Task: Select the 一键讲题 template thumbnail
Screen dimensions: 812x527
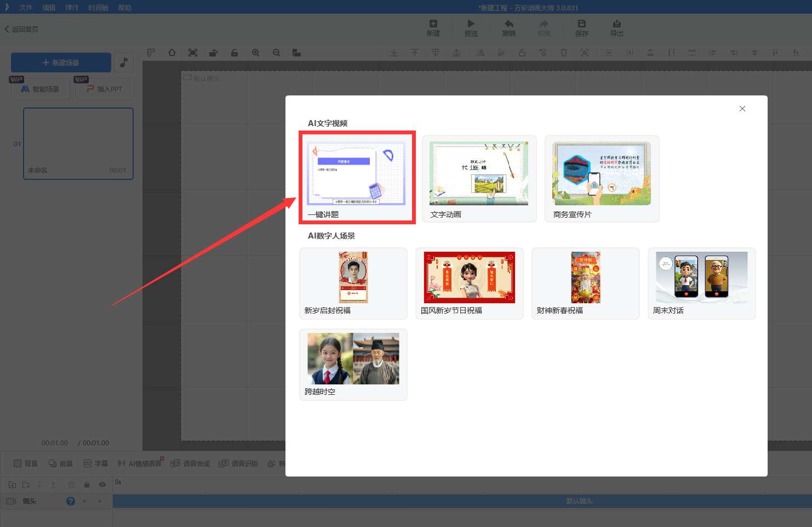Action: click(356, 174)
